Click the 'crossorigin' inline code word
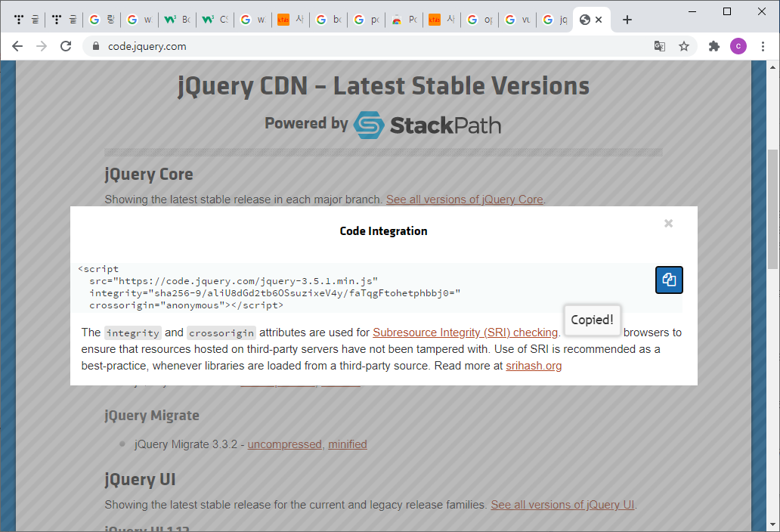This screenshot has width=780, height=532. [221, 332]
